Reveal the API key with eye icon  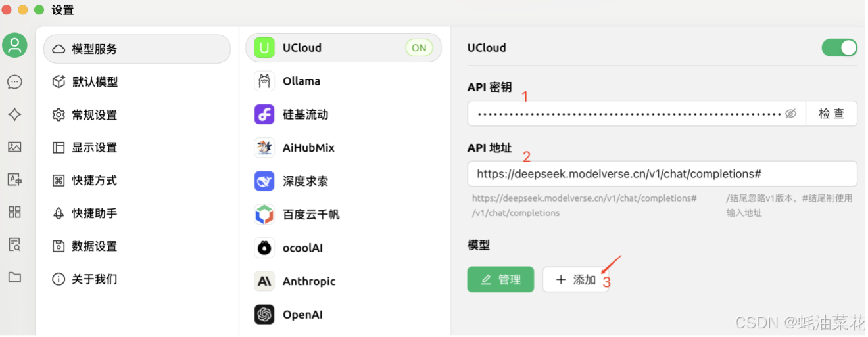pos(791,114)
